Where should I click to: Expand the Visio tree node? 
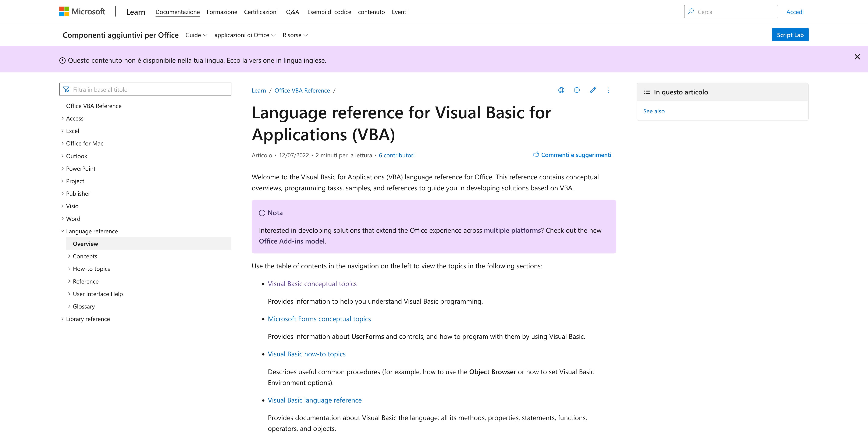tap(62, 206)
